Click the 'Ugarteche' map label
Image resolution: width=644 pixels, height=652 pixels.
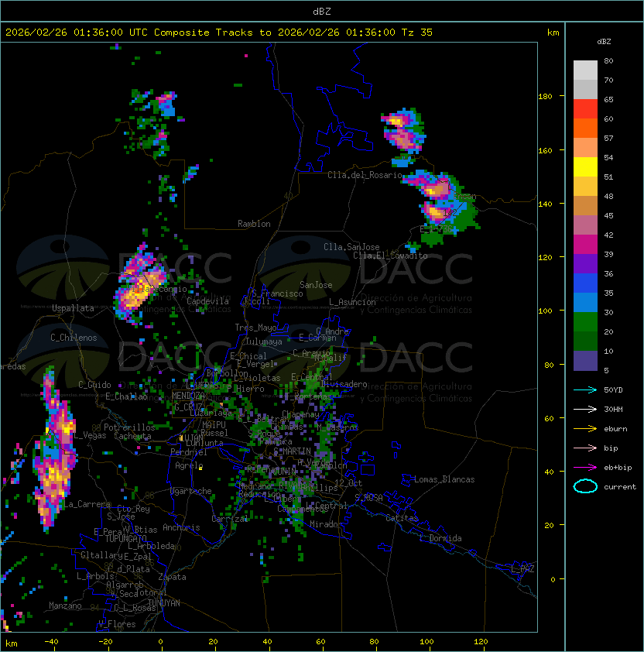191,491
